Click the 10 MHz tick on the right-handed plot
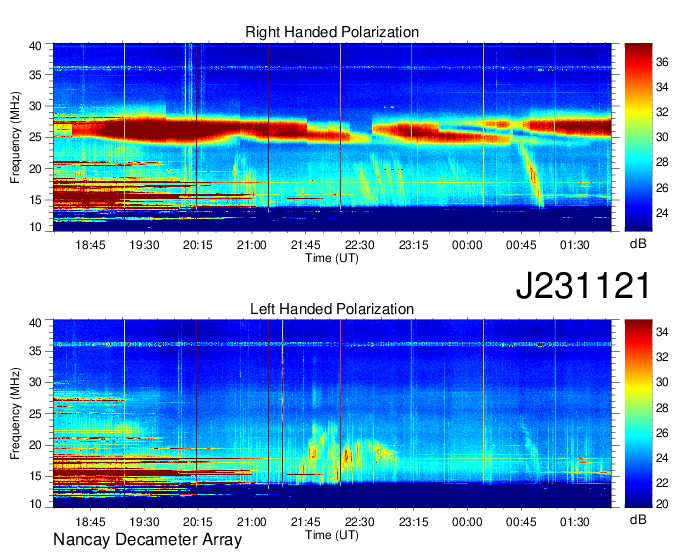This screenshot has height=552, width=680. pos(35,227)
